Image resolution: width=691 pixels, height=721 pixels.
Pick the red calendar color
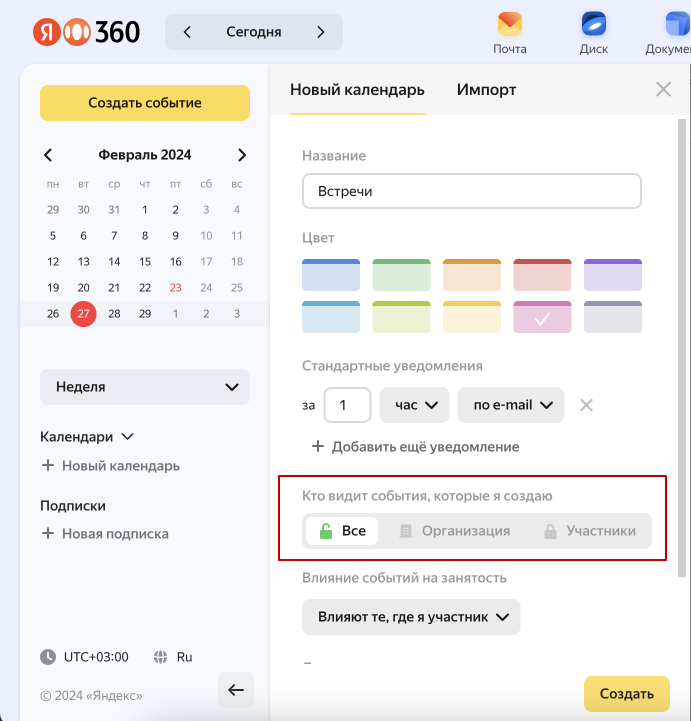pyautogui.click(x=543, y=275)
